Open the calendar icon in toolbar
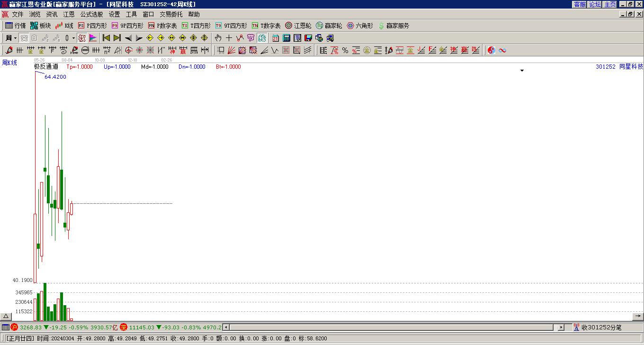This screenshot has height=345, width=644. (276, 38)
